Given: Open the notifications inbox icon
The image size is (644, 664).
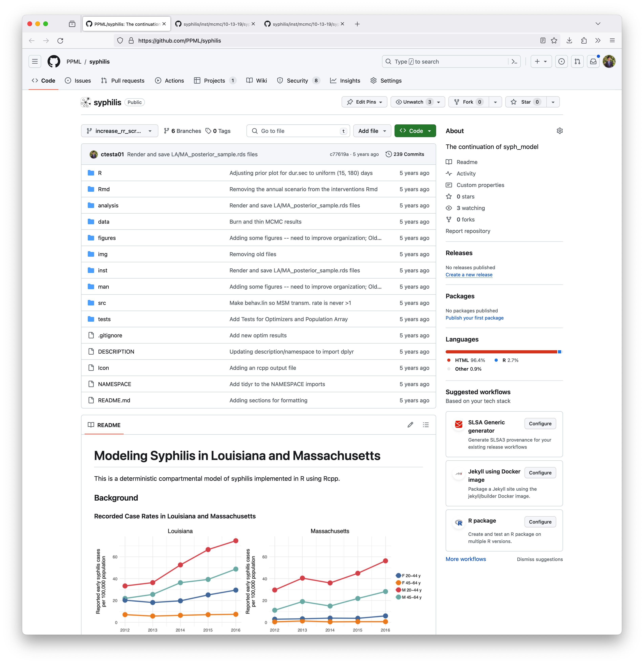Looking at the screenshot, I should [x=593, y=61].
